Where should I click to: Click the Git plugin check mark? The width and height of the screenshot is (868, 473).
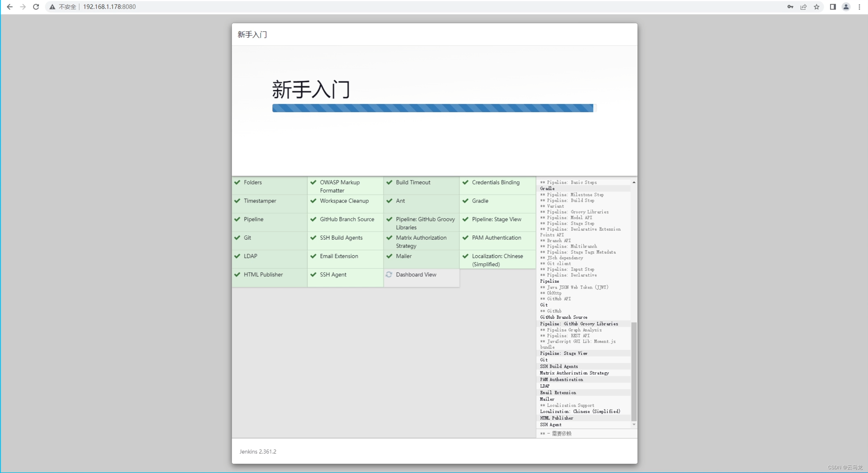237,237
